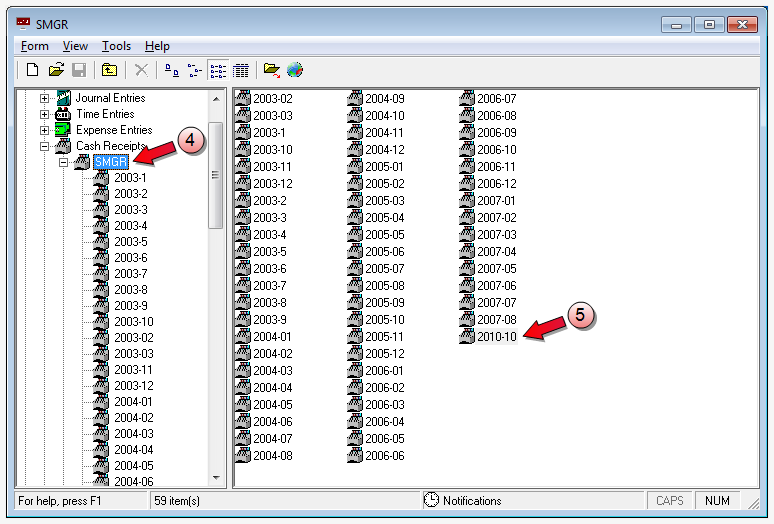The image size is (774, 524).
Task: Select the 2007-05 item in list pane
Action: [497, 268]
